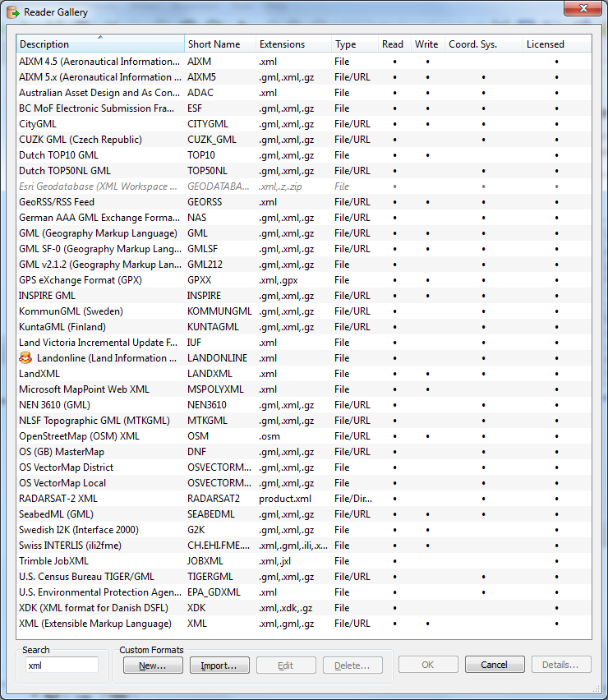The width and height of the screenshot is (608, 700).
Task: Select Dutch TOP10 GML
Action: (x=303, y=155)
